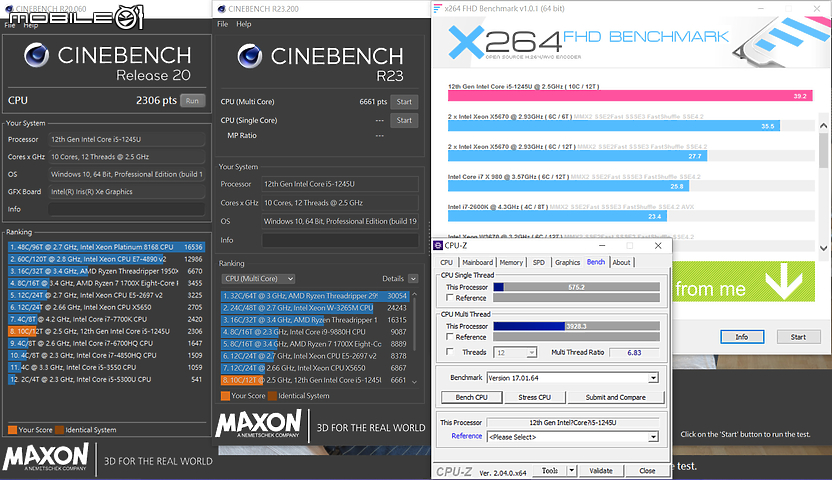
Task: Click the CPU-Z window title icon
Action: click(x=438, y=245)
